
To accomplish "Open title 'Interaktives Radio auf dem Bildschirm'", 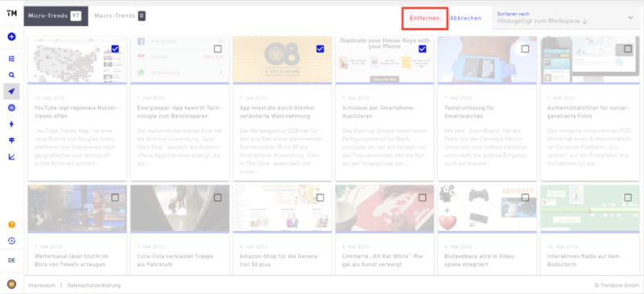I will [583, 260].
